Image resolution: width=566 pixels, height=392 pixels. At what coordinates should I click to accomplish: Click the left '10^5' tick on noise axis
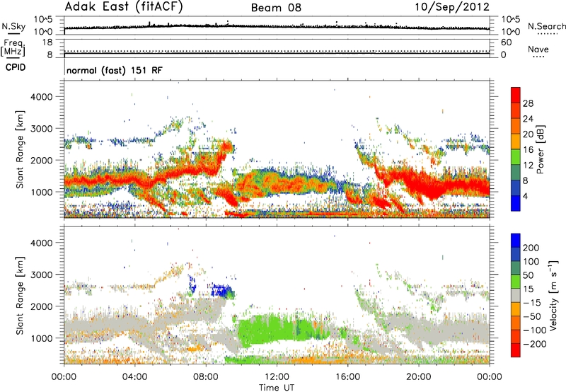click(43, 19)
